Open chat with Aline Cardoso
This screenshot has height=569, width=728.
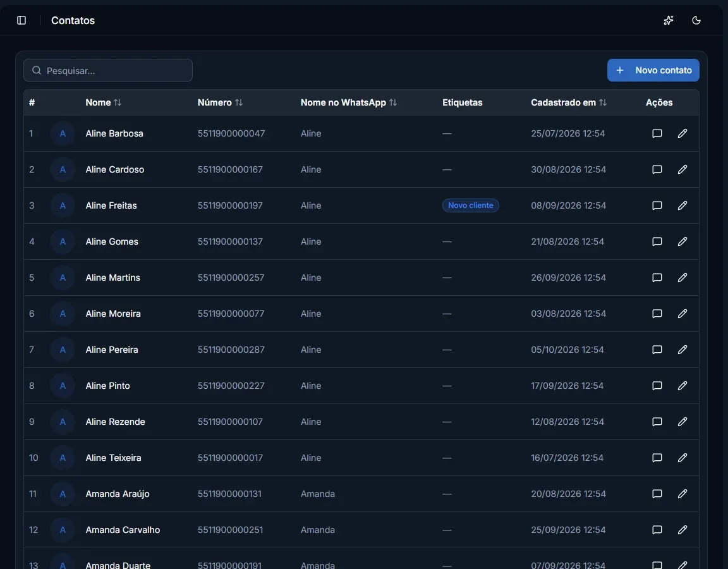pos(657,169)
